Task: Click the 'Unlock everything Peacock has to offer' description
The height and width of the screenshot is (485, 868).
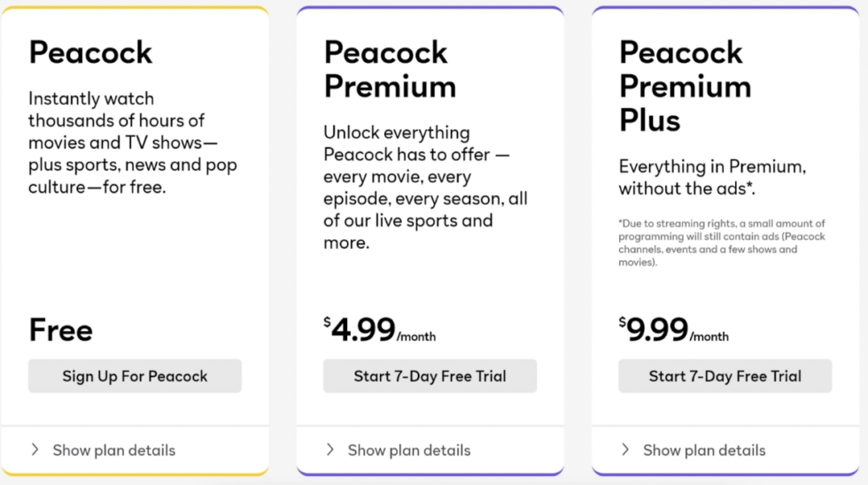Action: tap(425, 187)
